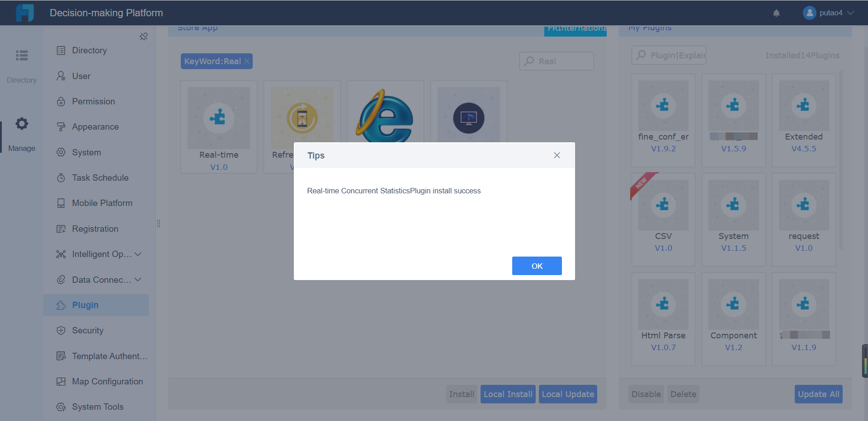Select the fine_conf_er V1.9.2 plugin
This screenshot has height=421, width=868.
click(x=663, y=120)
